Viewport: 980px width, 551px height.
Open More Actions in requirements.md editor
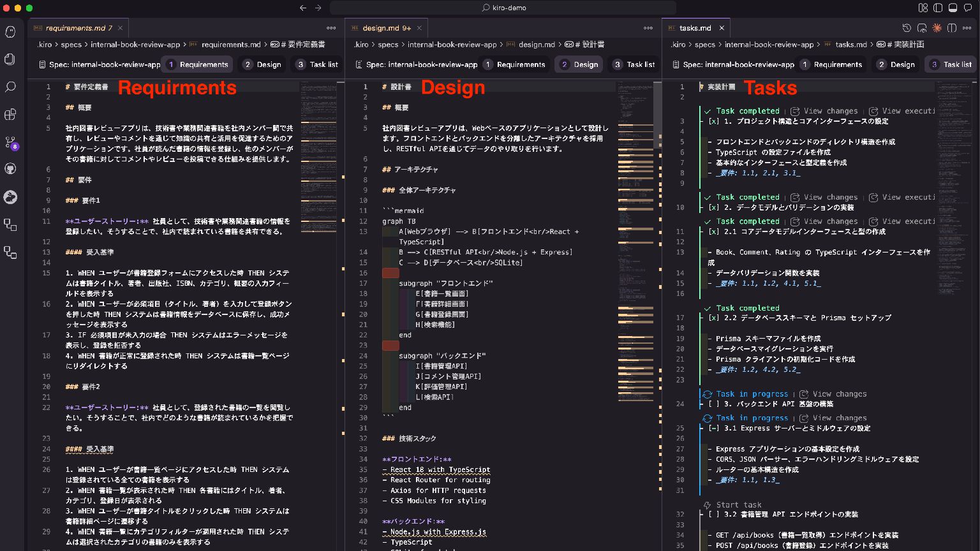pos(331,28)
